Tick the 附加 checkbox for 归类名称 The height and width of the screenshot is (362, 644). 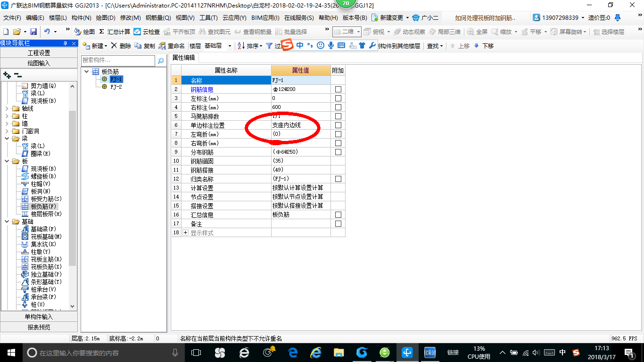click(x=338, y=179)
